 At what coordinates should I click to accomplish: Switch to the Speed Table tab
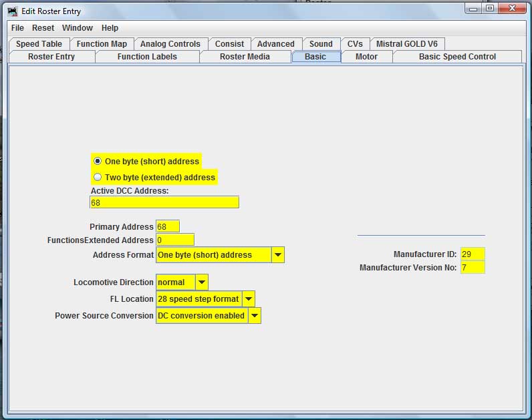tap(39, 44)
